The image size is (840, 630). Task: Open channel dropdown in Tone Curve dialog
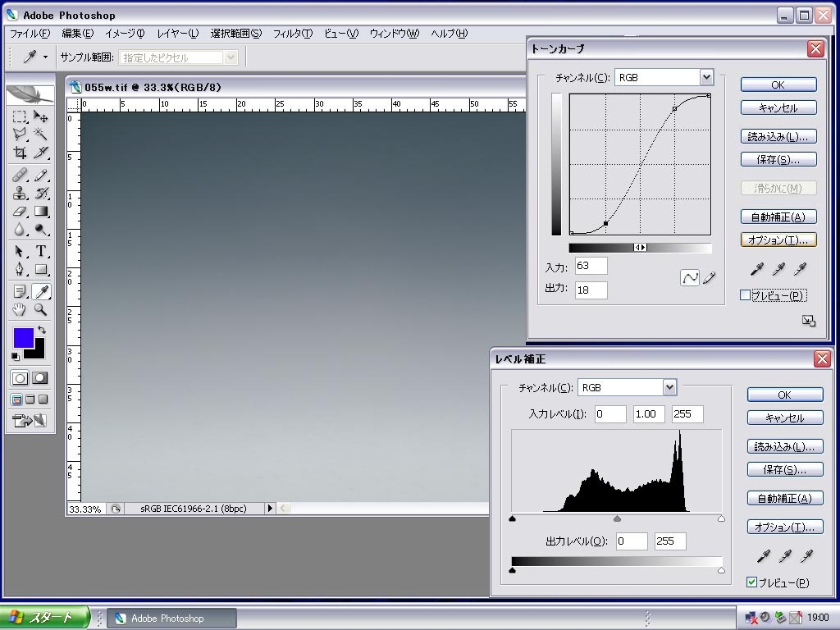[706, 77]
